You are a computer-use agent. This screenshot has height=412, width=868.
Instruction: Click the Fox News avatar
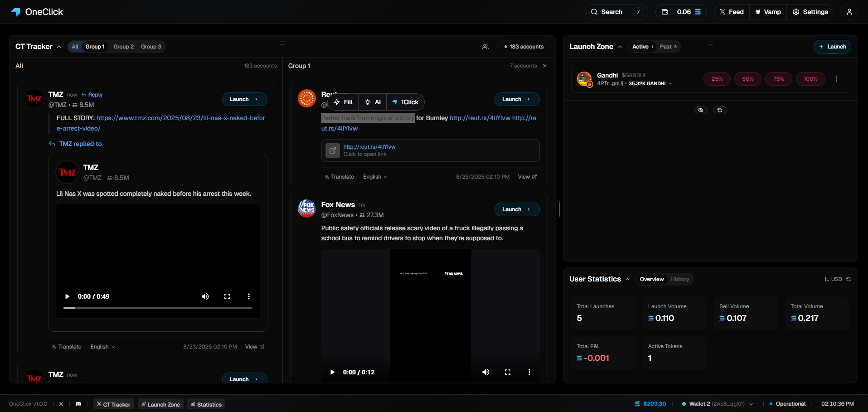pos(307,208)
